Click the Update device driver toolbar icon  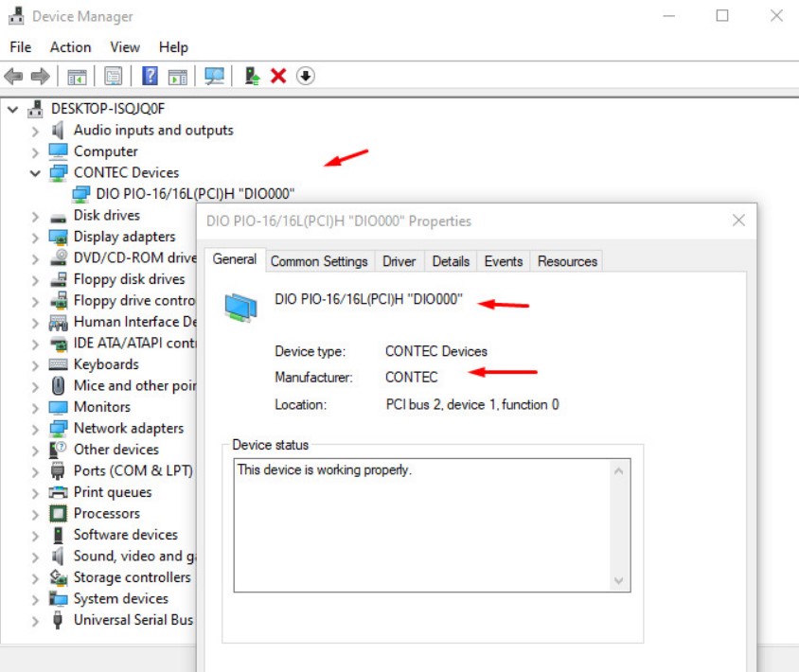[252, 76]
